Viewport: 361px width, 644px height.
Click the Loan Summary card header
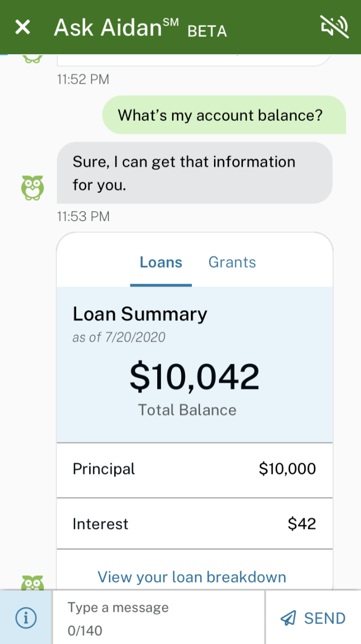tap(139, 314)
